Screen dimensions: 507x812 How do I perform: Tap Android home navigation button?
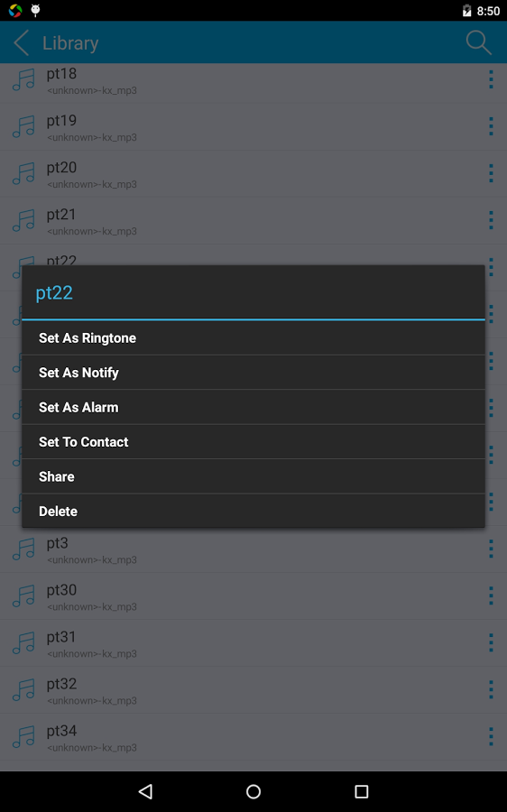(253, 791)
